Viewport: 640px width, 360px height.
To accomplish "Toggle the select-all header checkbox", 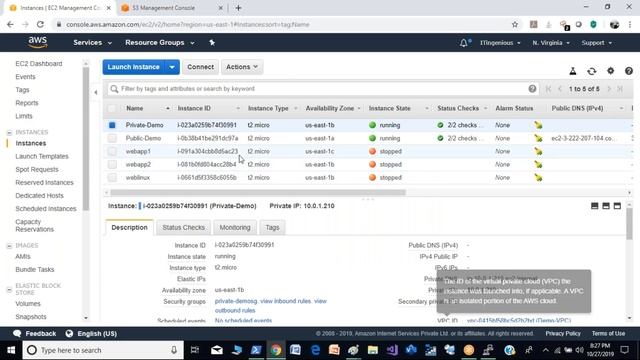I will click(111, 108).
